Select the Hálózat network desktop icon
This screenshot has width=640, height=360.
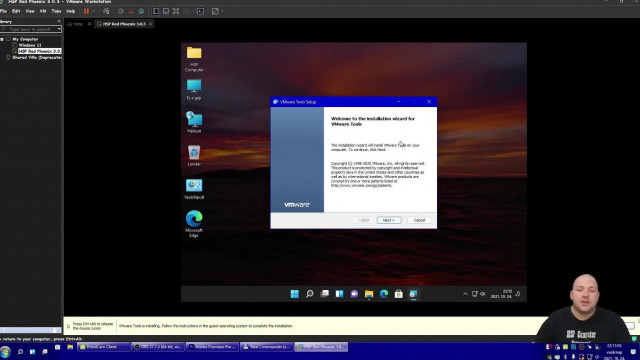194,122
